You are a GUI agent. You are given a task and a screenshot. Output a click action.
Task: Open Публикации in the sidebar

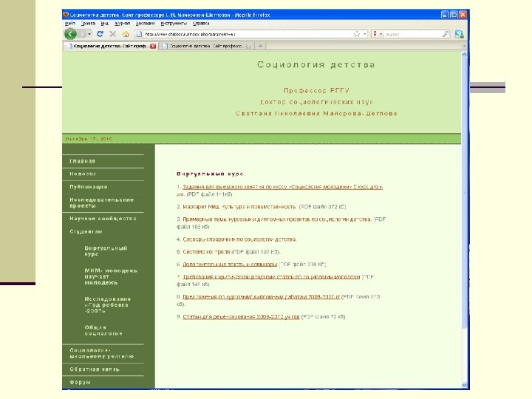pyautogui.click(x=89, y=187)
